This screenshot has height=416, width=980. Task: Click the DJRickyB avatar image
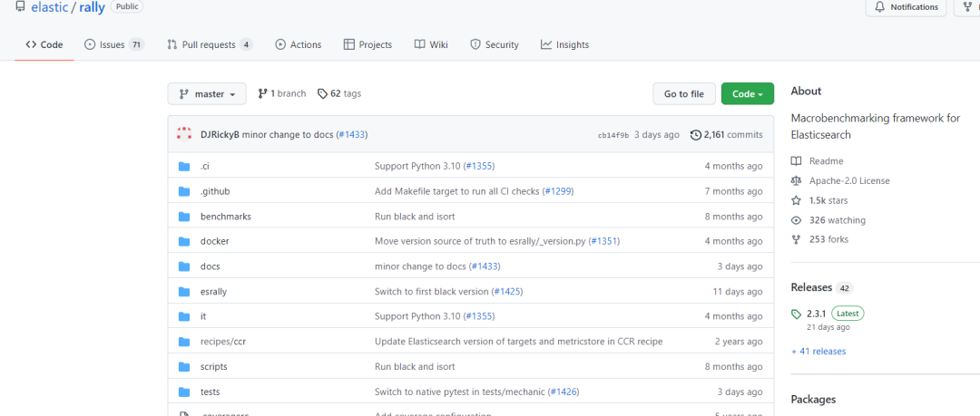(x=184, y=133)
